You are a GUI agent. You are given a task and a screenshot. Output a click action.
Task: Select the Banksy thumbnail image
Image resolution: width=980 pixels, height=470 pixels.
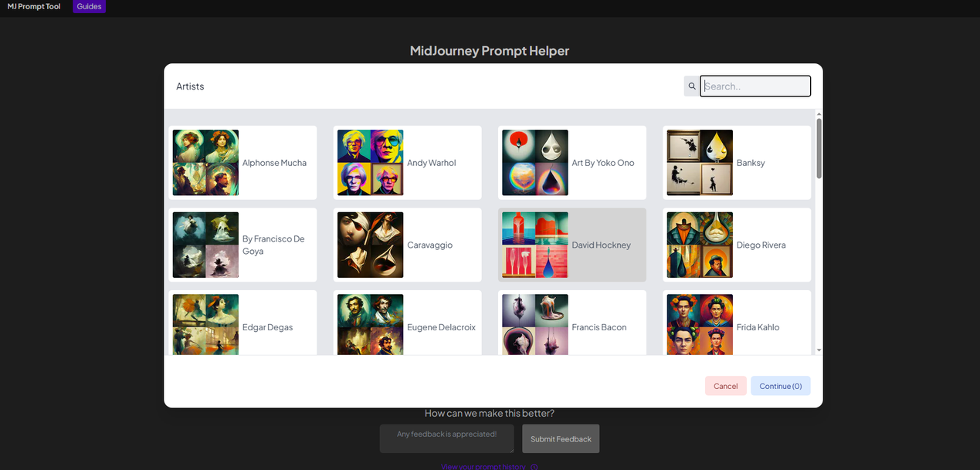pos(700,163)
